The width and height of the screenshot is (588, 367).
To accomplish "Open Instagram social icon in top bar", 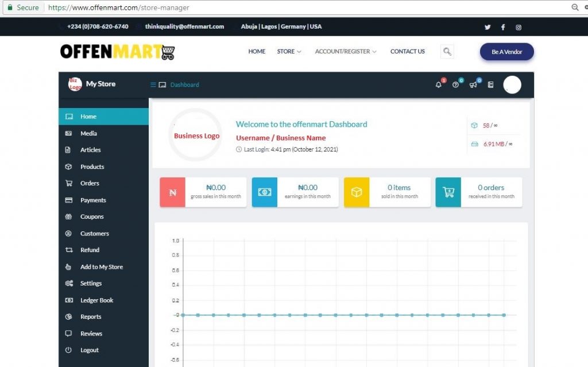I will click(x=519, y=27).
